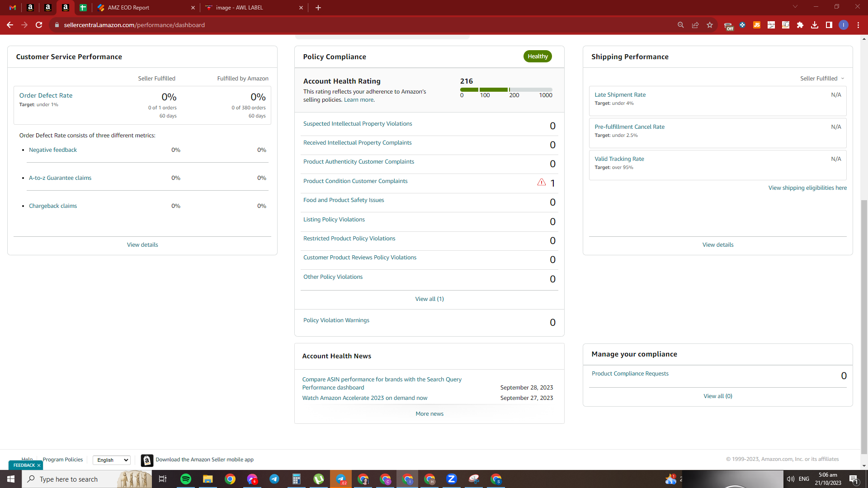
Task: Open Other Policy Violations
Action: [333, 277]
